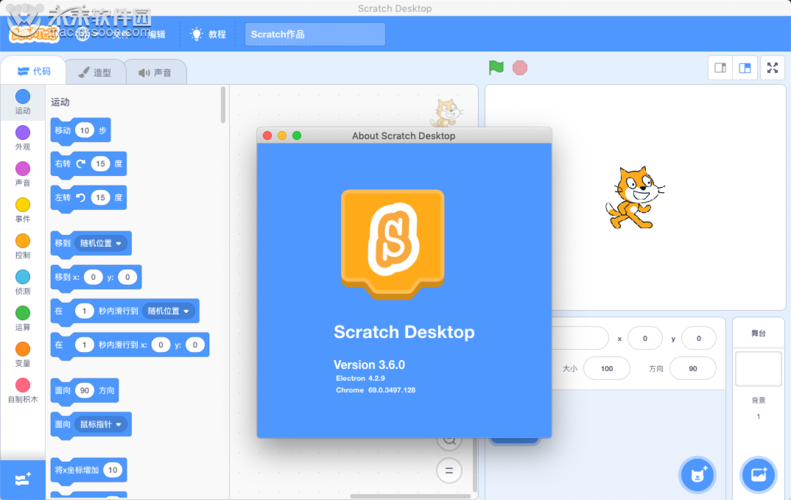Select the 运算 (Operators) green category circle
Viewport: 791px width, 500px height.
click(x=23, y=313)
